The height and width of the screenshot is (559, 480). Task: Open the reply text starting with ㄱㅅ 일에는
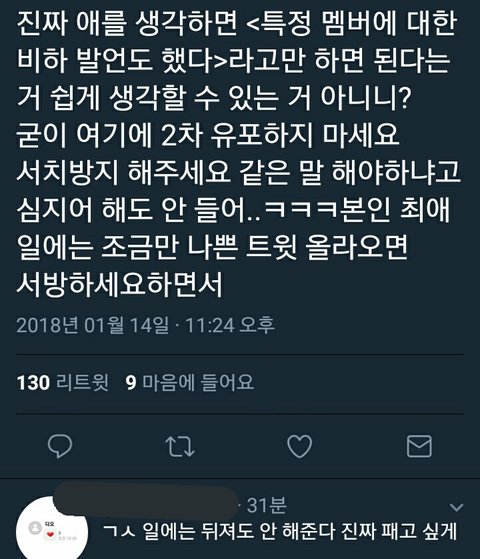click(280, 531)
